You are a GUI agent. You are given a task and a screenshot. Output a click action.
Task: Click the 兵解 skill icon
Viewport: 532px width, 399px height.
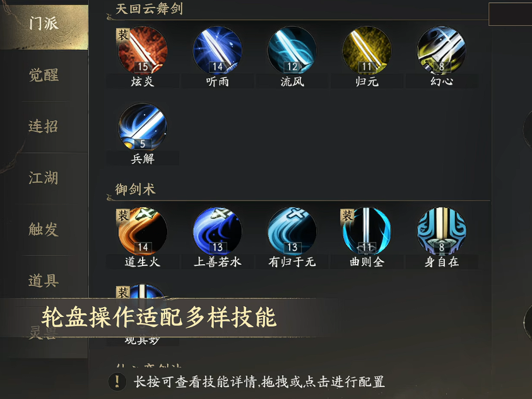tap(143, 127)
